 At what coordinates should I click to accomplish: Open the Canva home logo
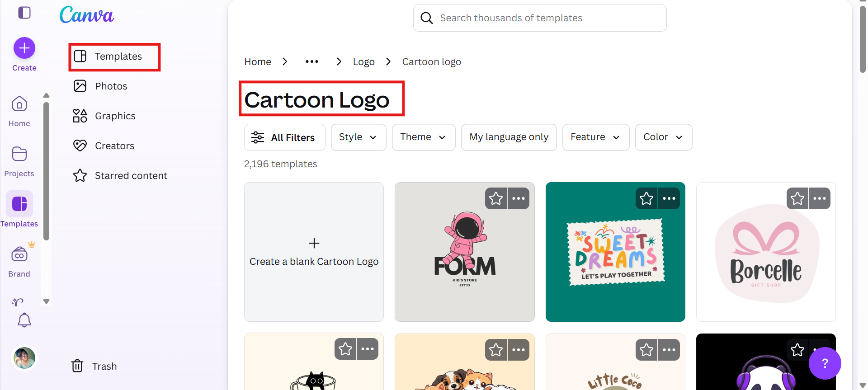point(86,15)
